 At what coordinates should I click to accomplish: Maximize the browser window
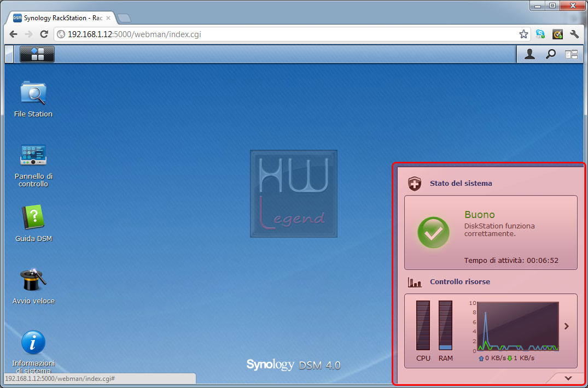click(552, 5)
